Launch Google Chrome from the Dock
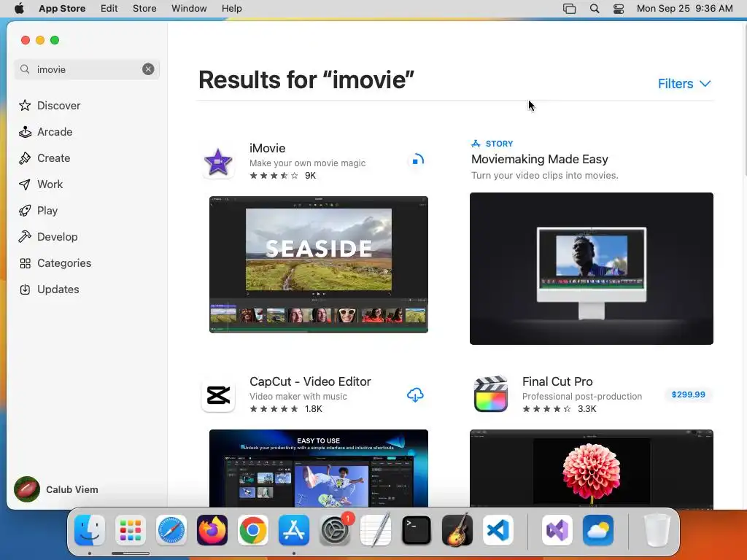This screenshot has width=747, height=560. [x=253, y=530]
